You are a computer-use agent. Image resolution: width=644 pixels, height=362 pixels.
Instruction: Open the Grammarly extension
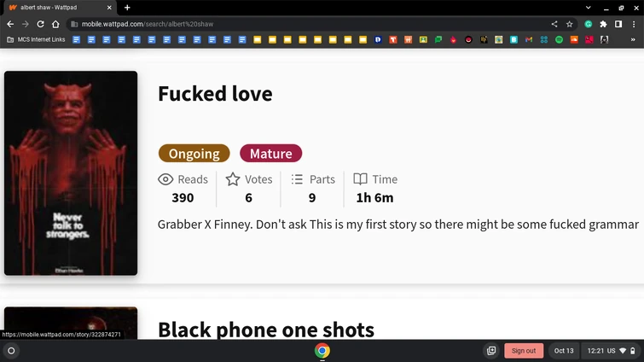click(x=589, y=24)
